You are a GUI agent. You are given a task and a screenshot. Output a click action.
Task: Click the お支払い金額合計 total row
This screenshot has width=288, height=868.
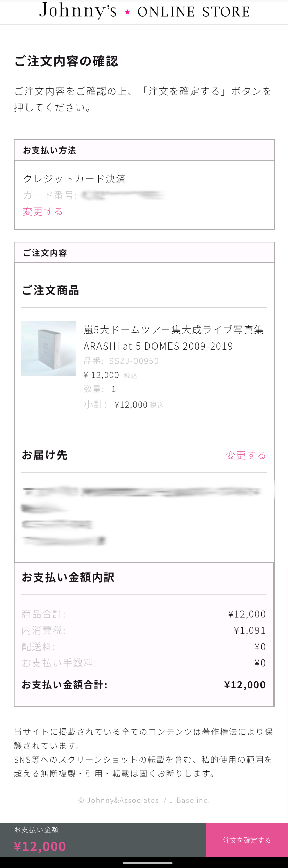144,685
